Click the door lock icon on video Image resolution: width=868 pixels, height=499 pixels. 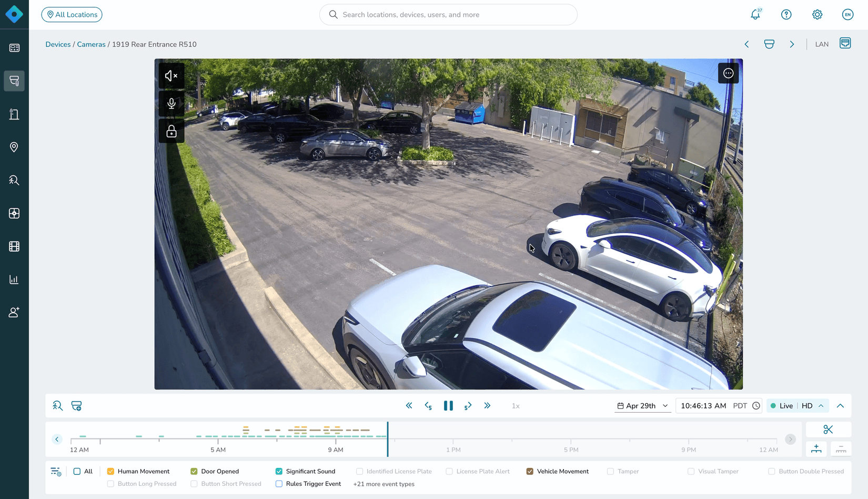(171, 131)
